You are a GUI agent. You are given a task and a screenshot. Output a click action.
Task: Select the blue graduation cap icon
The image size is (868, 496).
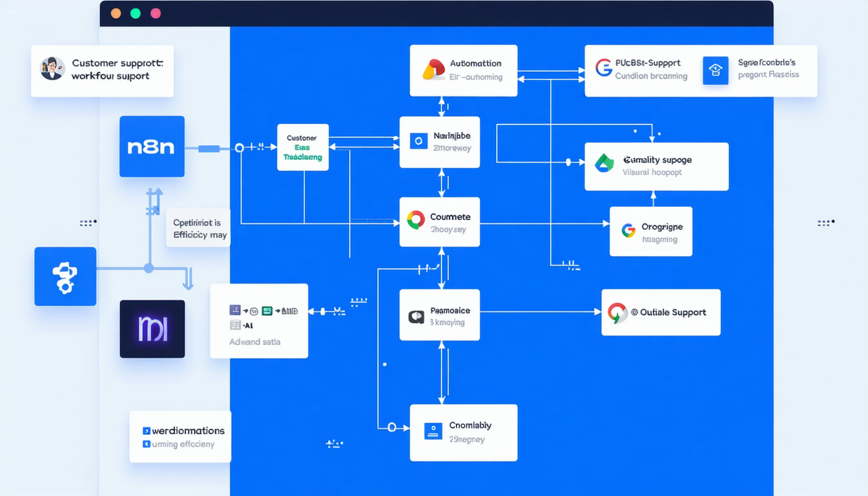pyautogui.click(x=715, y=70)
